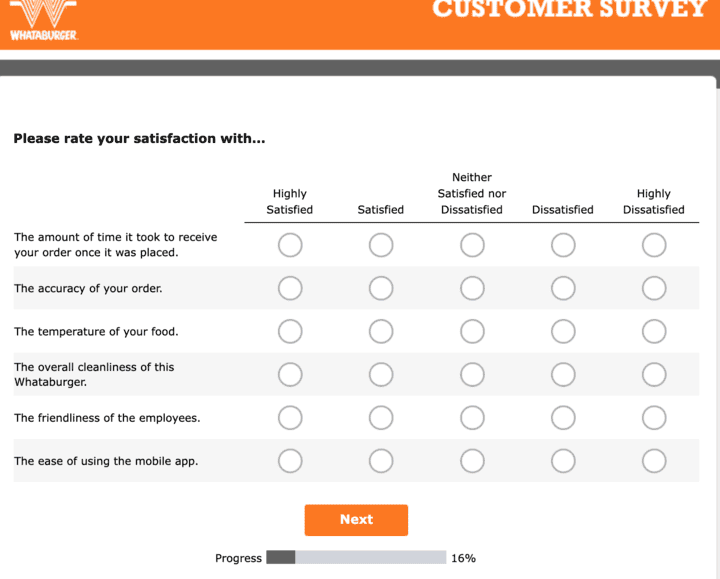Select Highly Satisfied for mobile app ease

click(x=290, y=461)
